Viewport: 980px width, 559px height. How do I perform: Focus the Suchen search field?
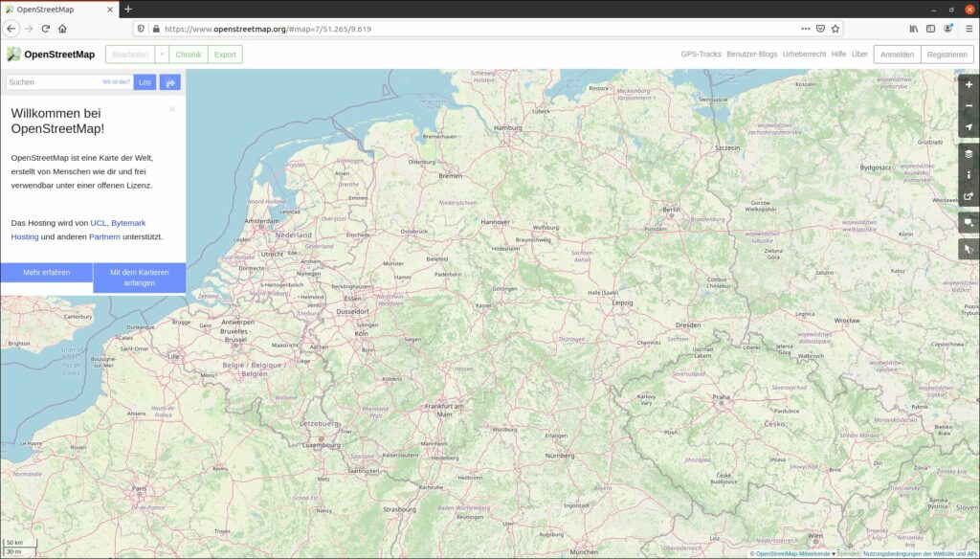tap(53, 82)
